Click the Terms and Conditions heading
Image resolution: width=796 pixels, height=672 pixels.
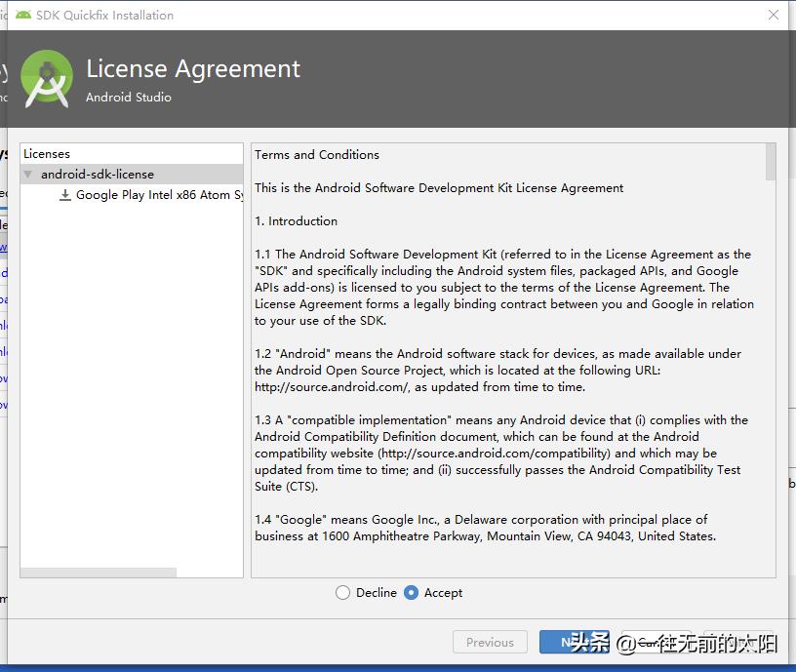[317, 154]
